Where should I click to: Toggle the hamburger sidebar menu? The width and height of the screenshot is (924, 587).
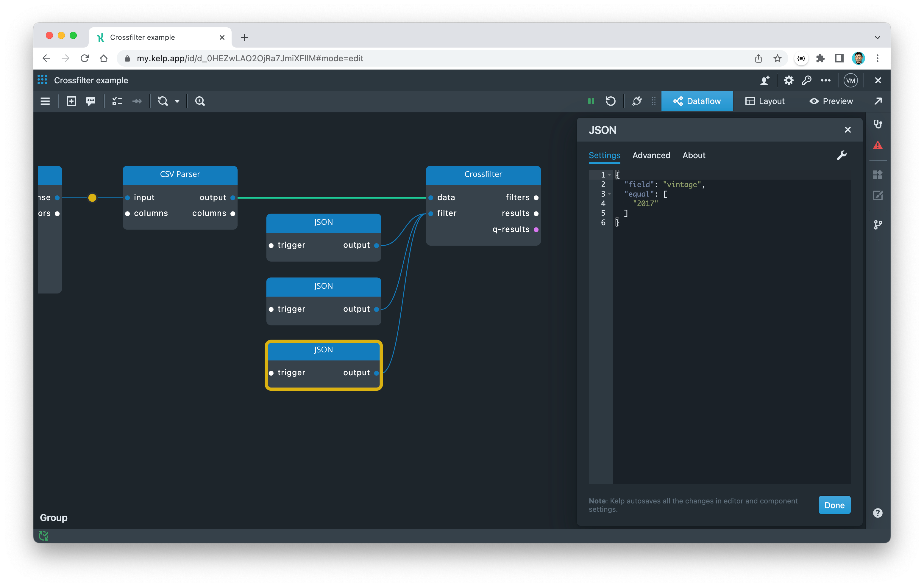[x=45, y=101]
